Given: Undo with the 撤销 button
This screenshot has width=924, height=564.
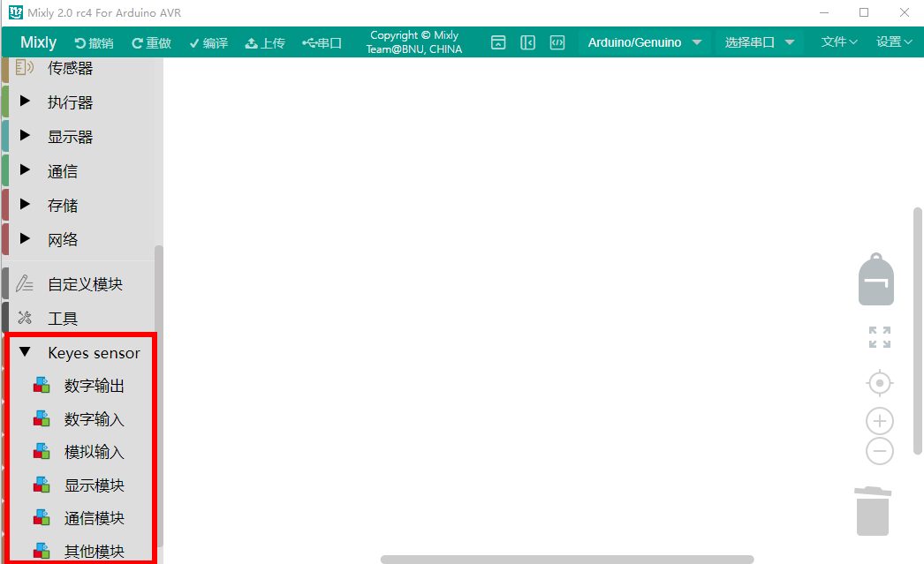Looking at the screenshot, I should point(94,43).
